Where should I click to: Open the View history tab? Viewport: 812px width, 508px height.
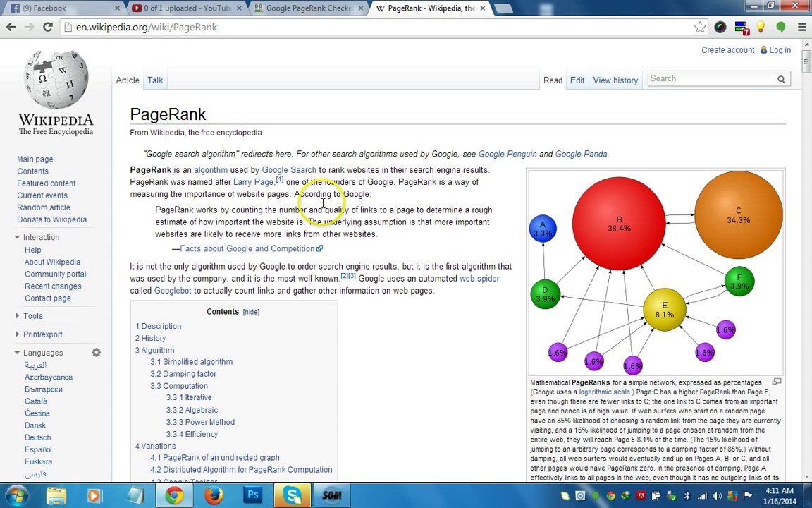pos(615,80)
